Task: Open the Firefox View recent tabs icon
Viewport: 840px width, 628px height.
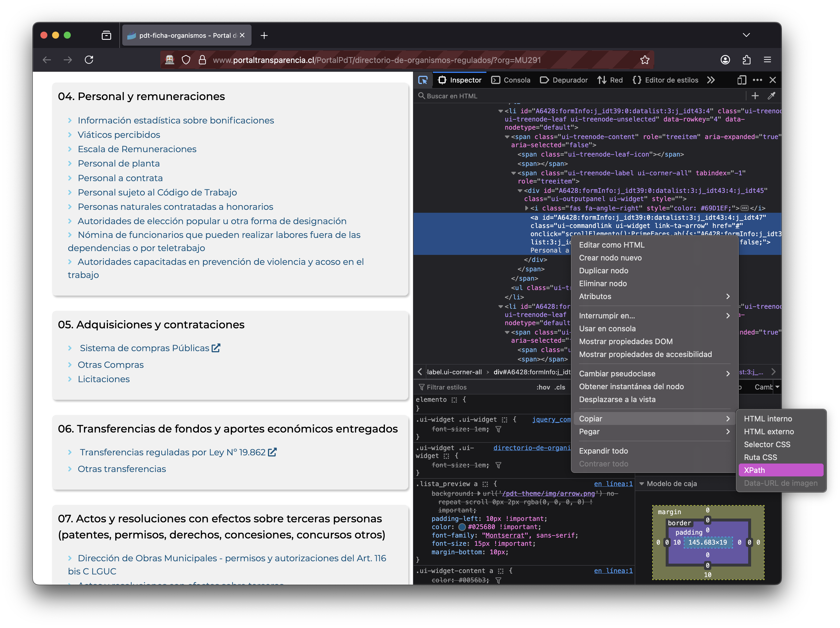Action: [x=106, y=35]
